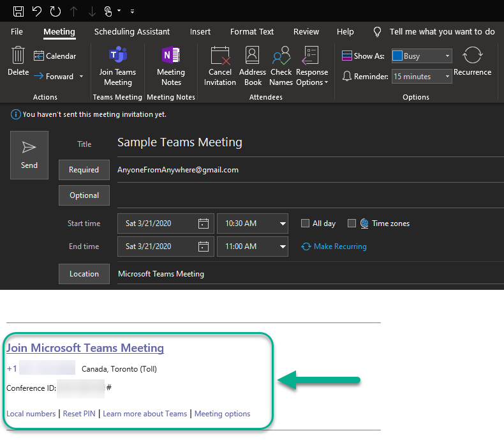Delete the meeting with the trash icon
This screenshot has height=447, width=504.
[x=19, y=61]
